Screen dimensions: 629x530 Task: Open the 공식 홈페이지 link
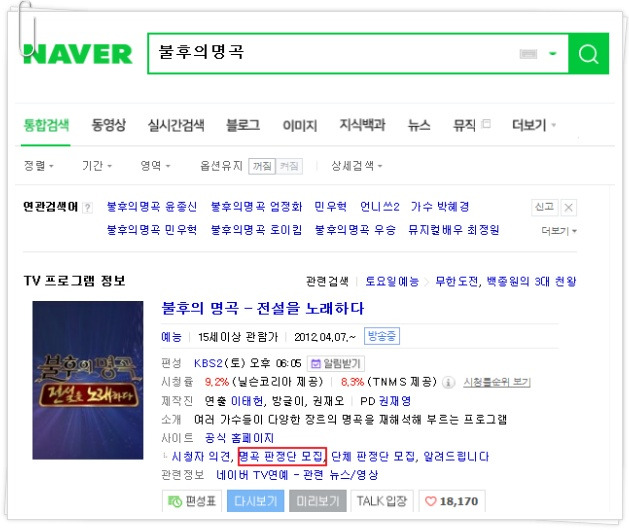pos(239,438)
